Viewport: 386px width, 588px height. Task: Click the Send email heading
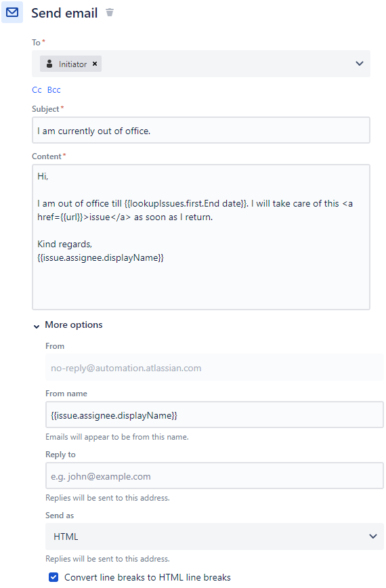click(64, 13)
